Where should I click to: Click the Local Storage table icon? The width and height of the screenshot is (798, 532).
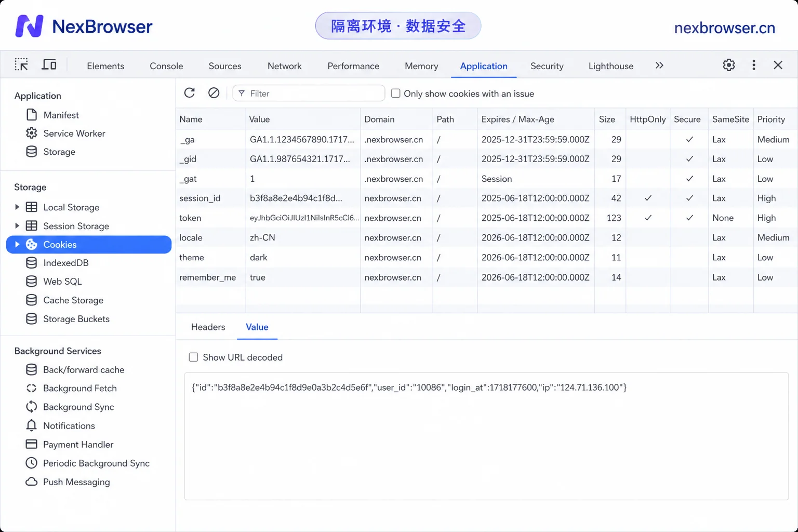tap(32, 207)
